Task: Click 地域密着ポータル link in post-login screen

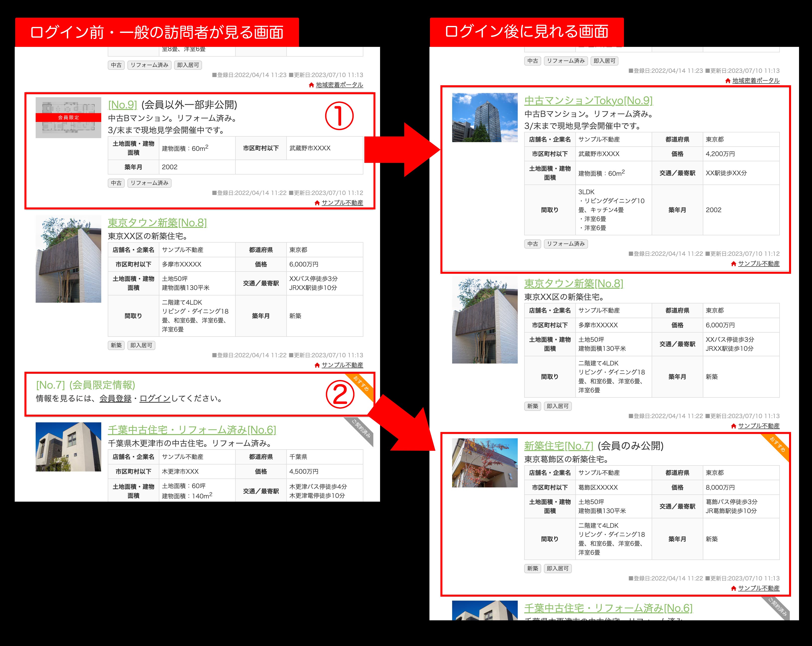Action: coord(756,81)
